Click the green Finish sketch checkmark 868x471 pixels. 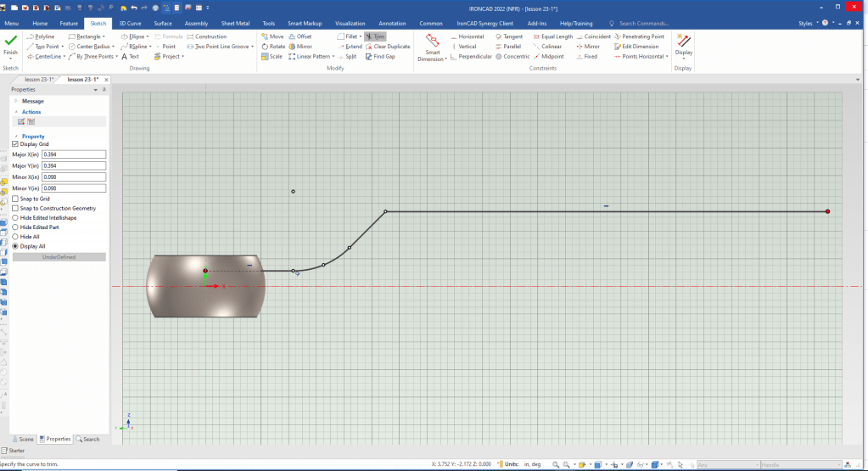(x=11, y=41)
